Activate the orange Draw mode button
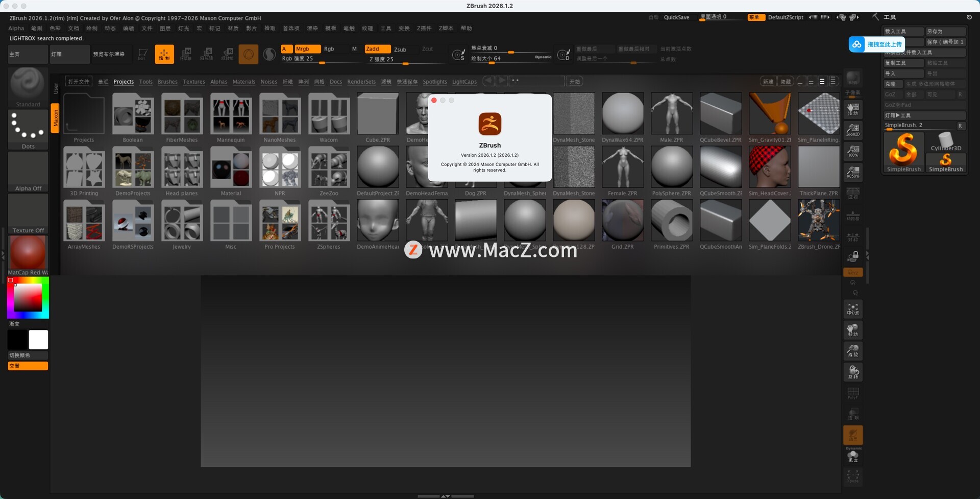The width and height of the screenshot is (980, 499). pyautogui.click(x=164, y=54)
